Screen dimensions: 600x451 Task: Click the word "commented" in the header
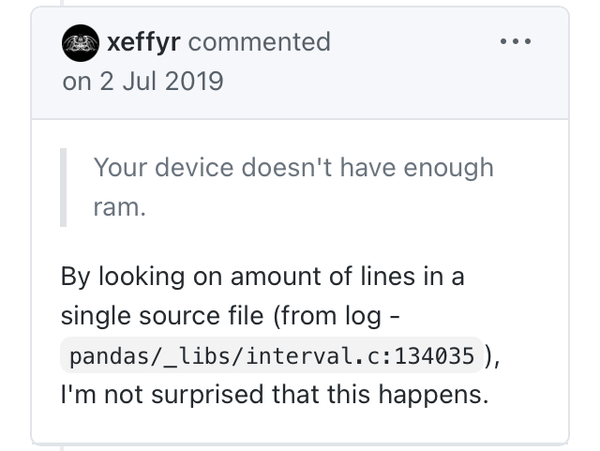(259, 42)
